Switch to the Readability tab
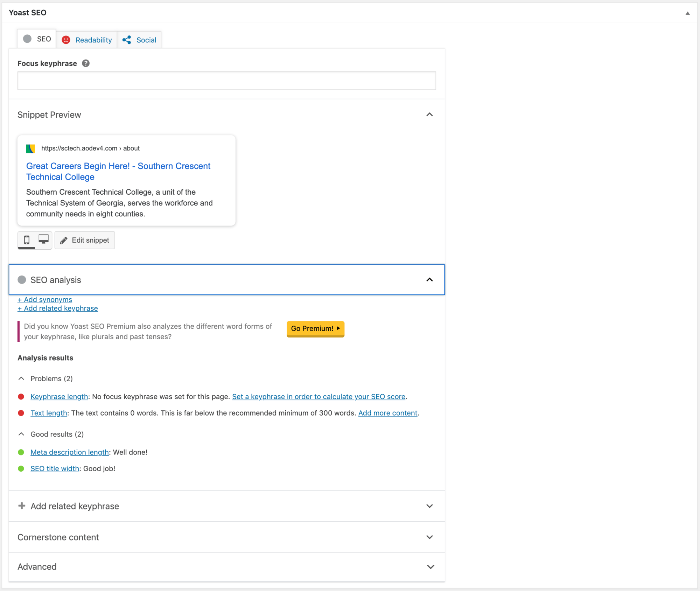The width and height of the screenshot is (700, 591). tap(86, 40)
